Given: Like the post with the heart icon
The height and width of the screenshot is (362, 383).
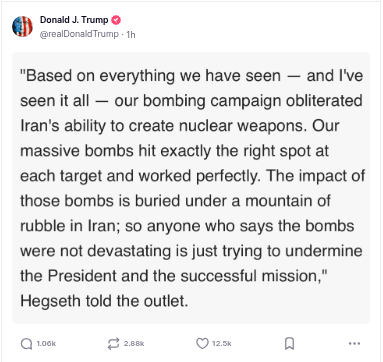Looking at the screenshot, I should point(202,343).
